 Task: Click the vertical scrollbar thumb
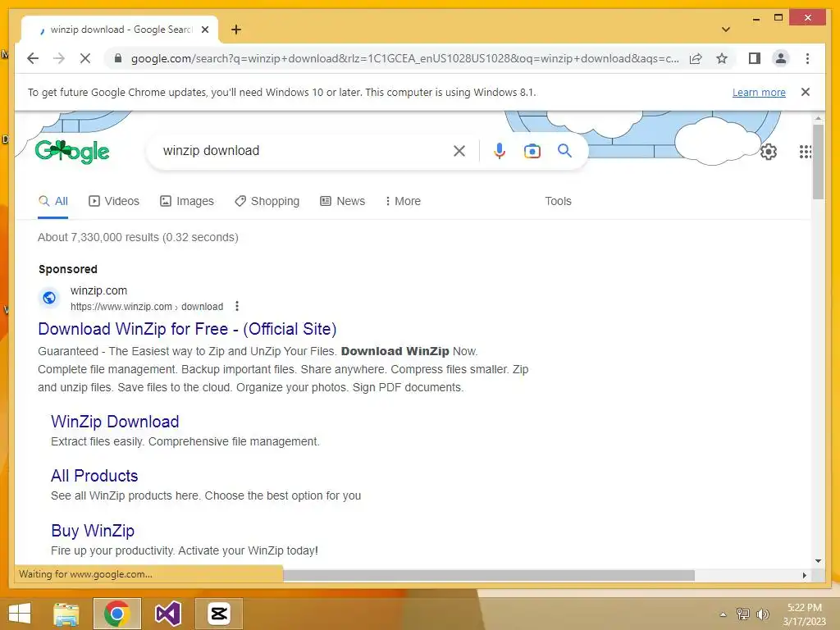click(818, 162)
